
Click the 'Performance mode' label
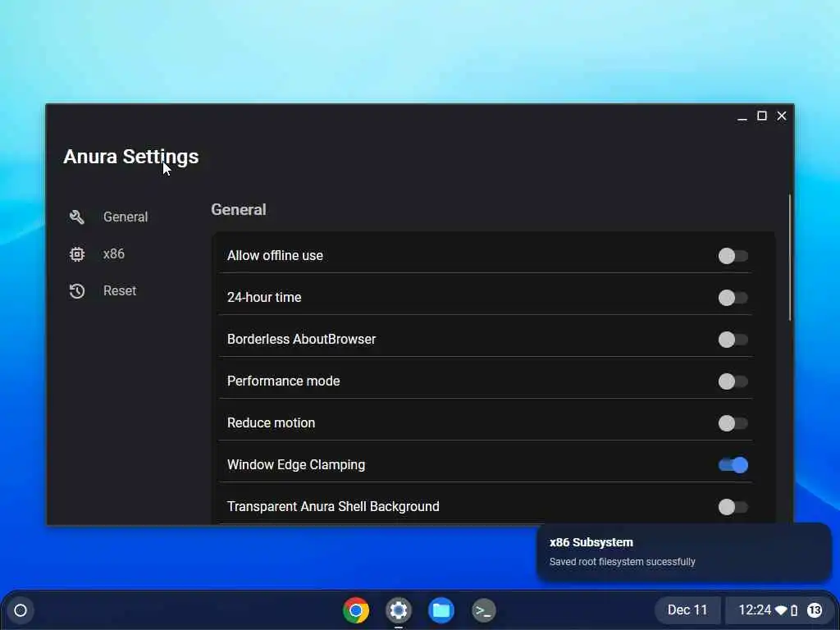[283, 381]
